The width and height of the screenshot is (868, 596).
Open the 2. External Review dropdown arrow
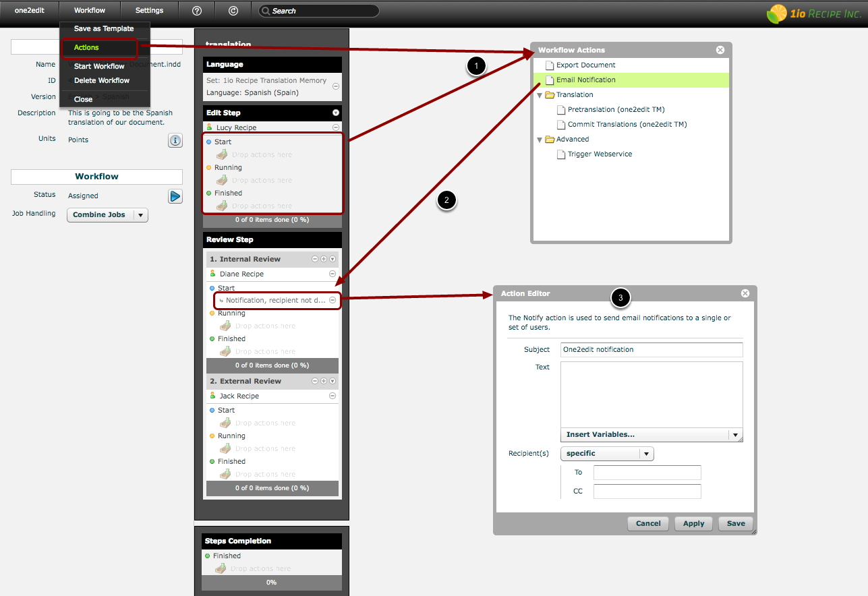point(332,381)
